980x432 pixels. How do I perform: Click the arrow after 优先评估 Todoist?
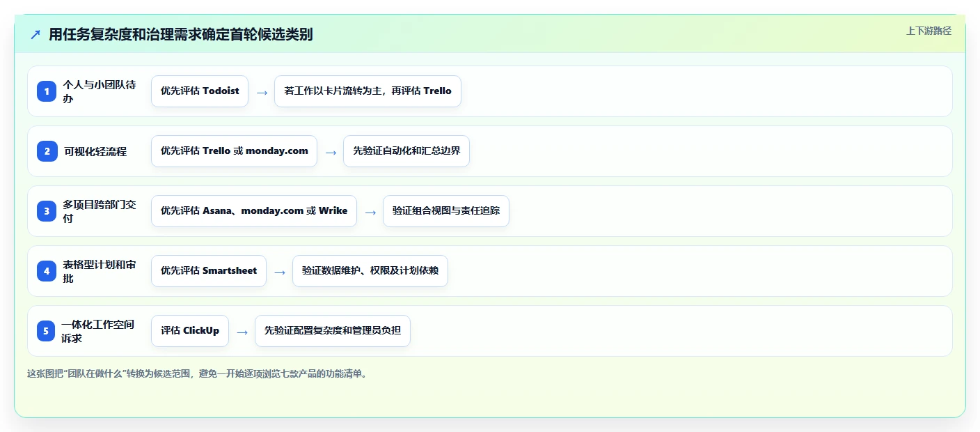click(262, 92)
